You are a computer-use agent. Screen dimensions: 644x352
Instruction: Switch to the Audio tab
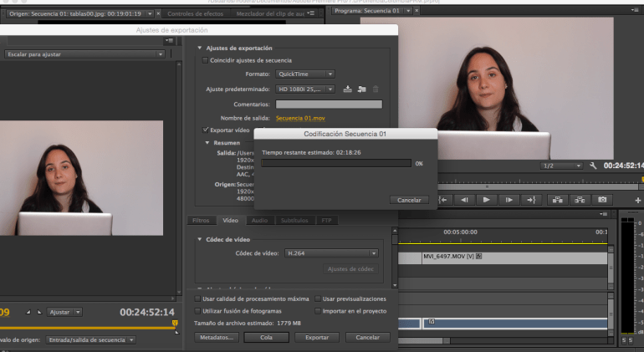(x=259, y=221)
